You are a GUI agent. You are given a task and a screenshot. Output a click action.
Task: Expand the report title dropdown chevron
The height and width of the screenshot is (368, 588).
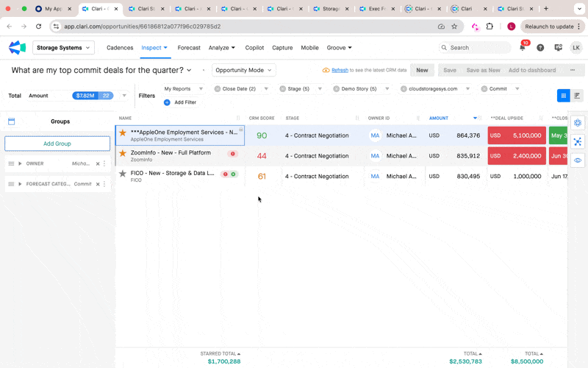coord(189,70)
